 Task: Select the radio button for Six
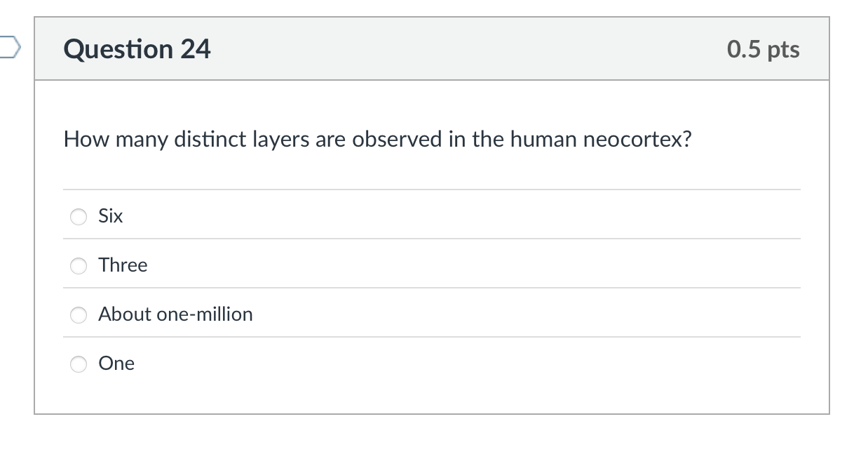click(78, 217)
